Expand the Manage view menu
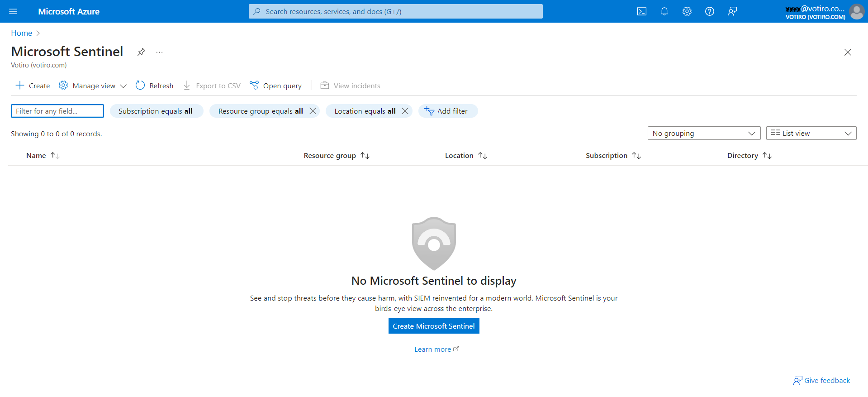This screenshot has height=397, width=868. (93, 86)
